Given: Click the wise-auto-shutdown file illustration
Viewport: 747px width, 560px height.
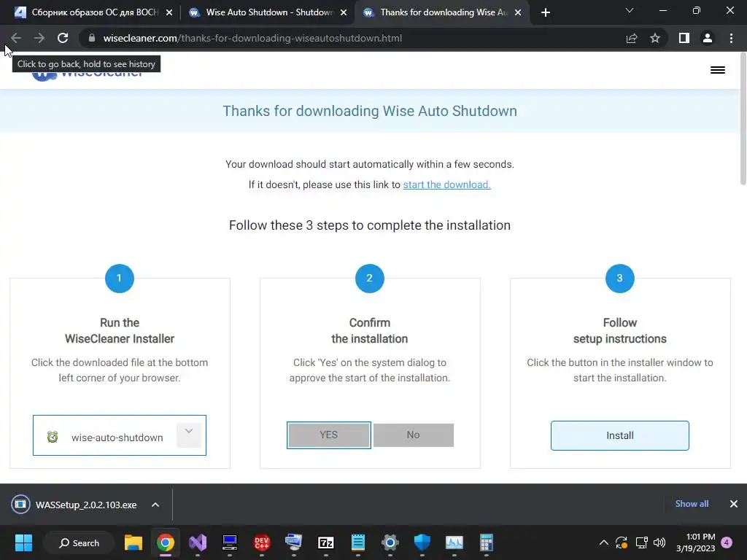Looking at the screenshot, I should coord(119,435).
